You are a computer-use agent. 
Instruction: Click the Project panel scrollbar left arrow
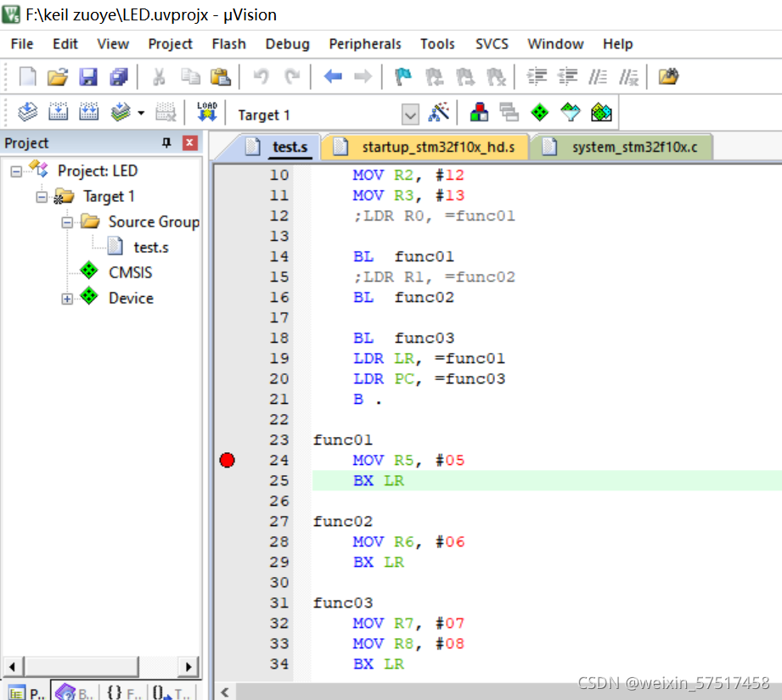click(x=13, y=667)
